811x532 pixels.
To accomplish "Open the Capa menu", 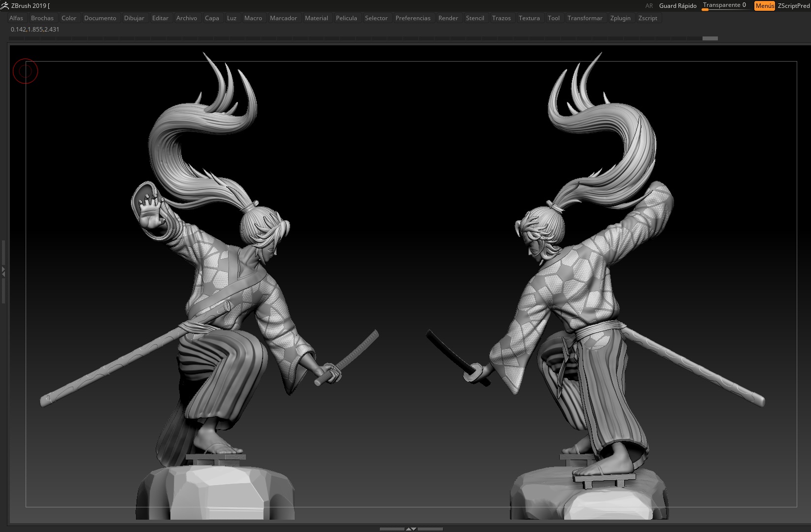I will tap(212, 18).
